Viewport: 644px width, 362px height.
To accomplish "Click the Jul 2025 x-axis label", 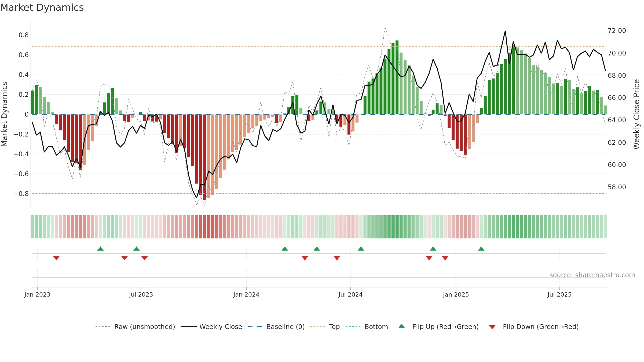I will 559,294.
